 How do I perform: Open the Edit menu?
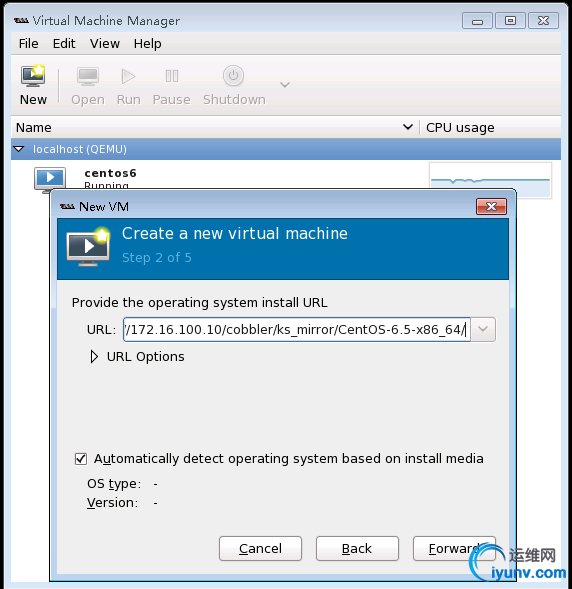click(64, 44)
